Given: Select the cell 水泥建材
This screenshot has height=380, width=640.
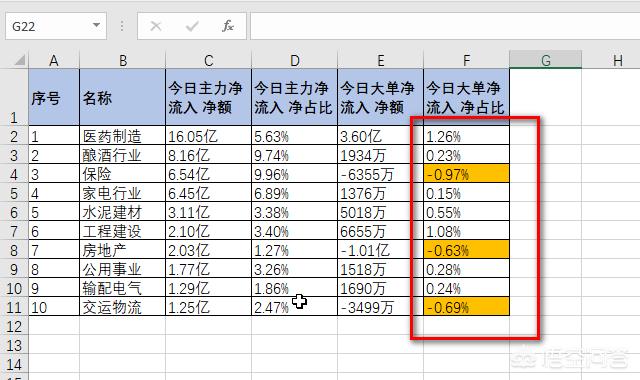Looking at the screenshot, I should pyautogui.click(x=122, y=212).
